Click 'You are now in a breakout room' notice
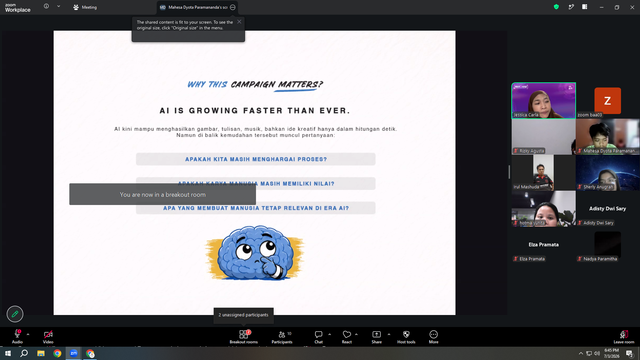Screen dimensions: 640x360 coord(162,194)
